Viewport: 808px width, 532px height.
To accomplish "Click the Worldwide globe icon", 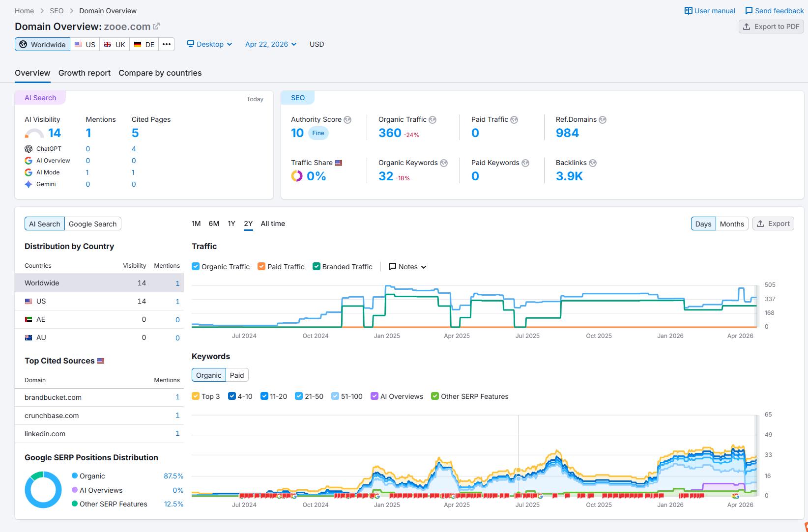I will click(23, 44).
